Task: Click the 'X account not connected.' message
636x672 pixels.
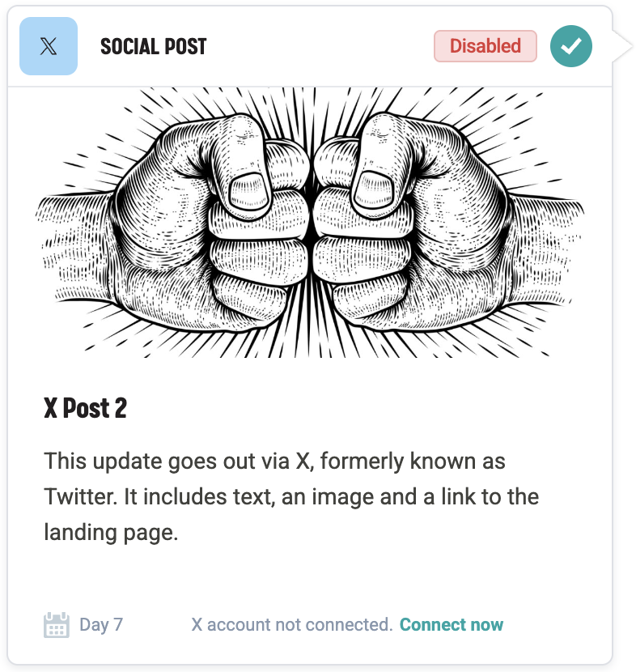Action: (x=292, y=625)
